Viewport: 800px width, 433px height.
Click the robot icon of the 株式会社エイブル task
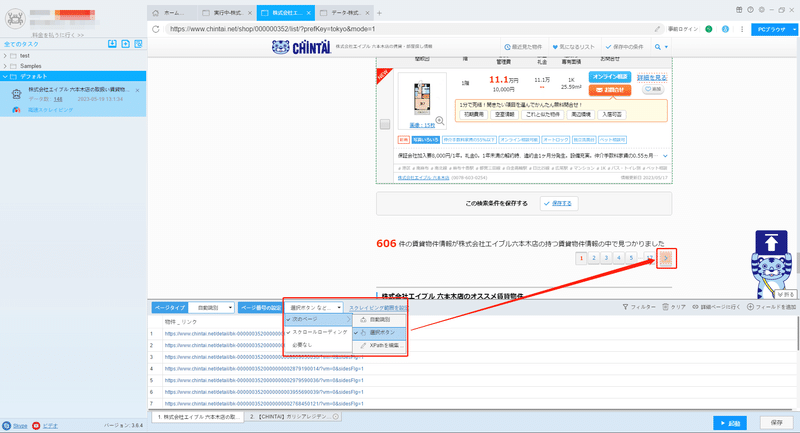(x=16, y=93)
